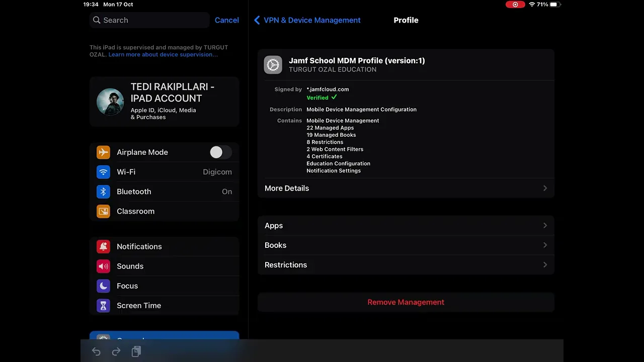Click the account profile avatar photo
644x362 pixels.
pos(110,102)
